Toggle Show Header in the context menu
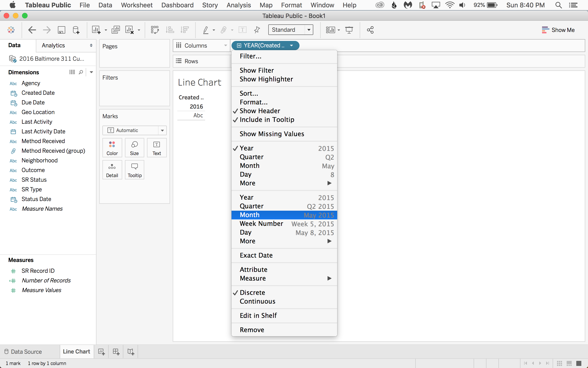 pyautogui.click(x=284, y=111)
